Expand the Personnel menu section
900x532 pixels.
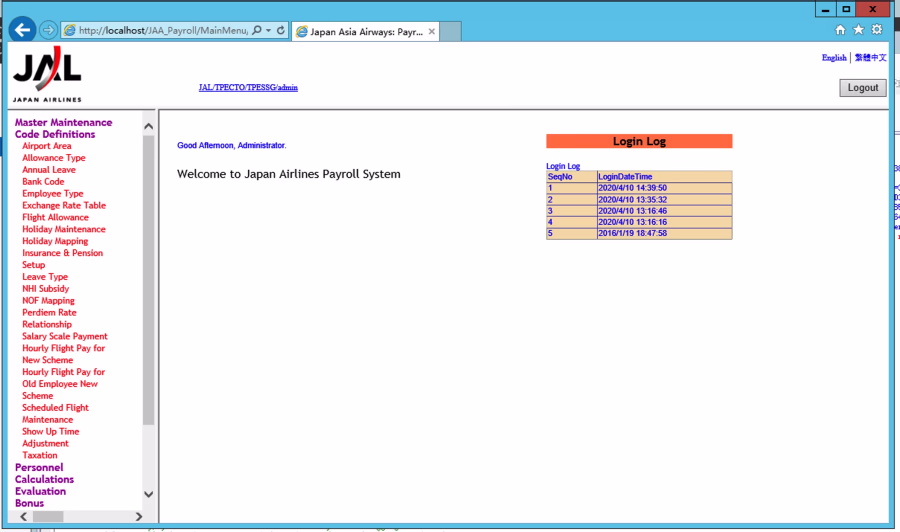click(x=39, y=468)
